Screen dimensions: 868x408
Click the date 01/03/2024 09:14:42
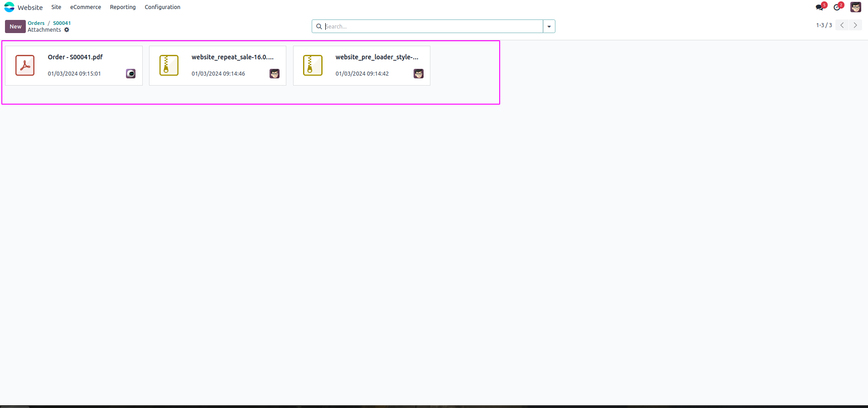362,73
